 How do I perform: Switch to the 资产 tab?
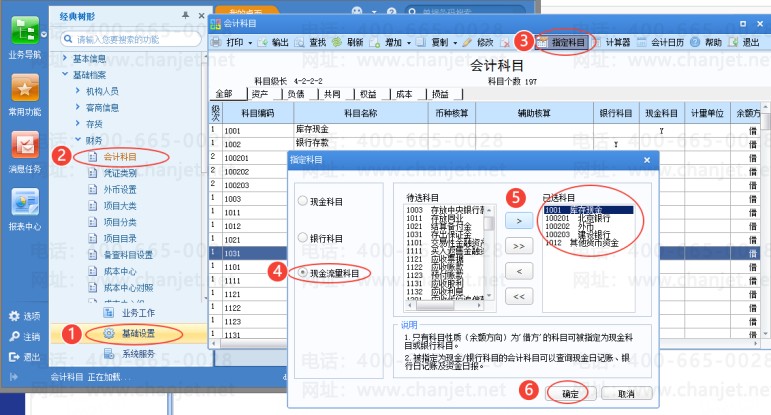(x=259, y=93)
